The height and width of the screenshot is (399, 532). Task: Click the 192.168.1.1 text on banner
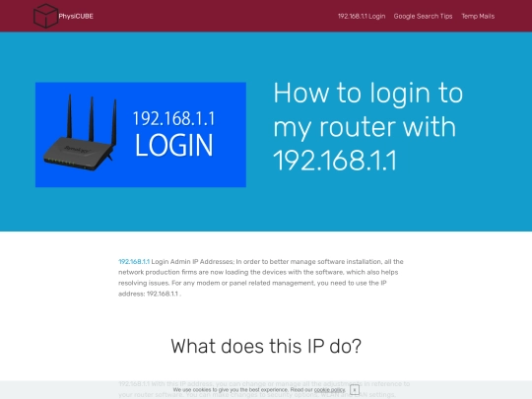point(173,119)
